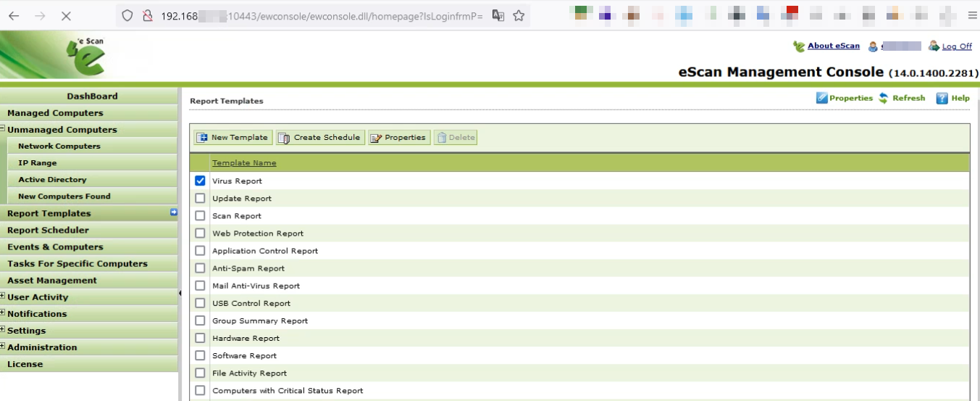The height and width of the screenshot is (401, 980).
Task: Check the Software Report checkbox
Action: [200, 355]
